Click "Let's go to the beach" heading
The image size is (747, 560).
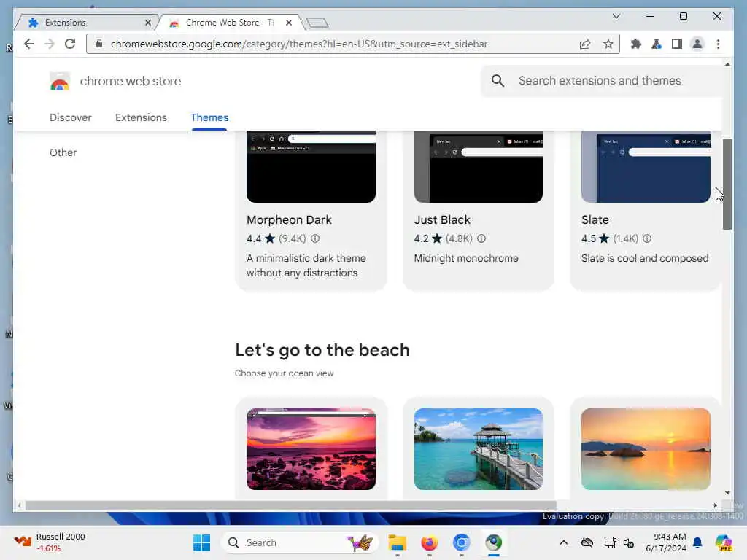click(x=322, y=350)
